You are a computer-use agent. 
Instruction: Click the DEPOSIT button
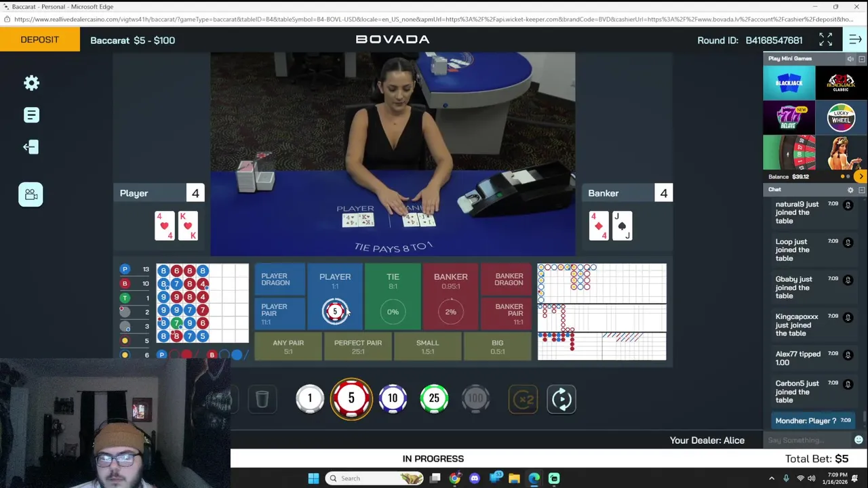[x=39, y=40]
